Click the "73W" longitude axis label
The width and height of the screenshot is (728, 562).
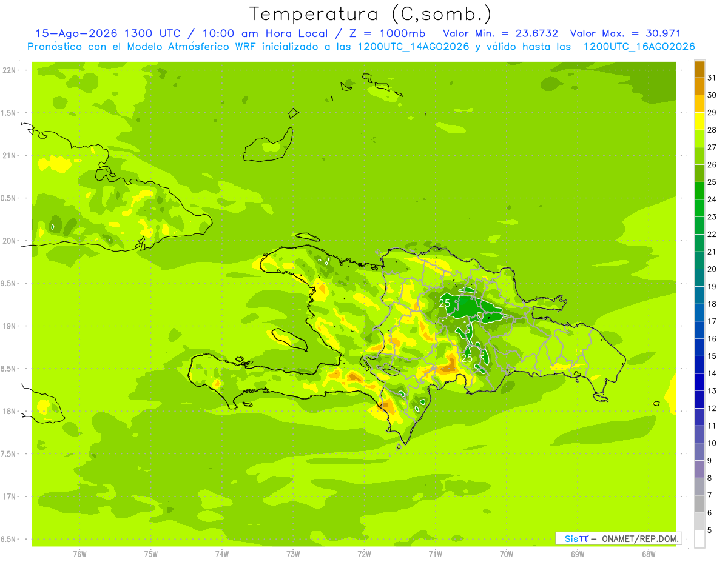(293, 554)
